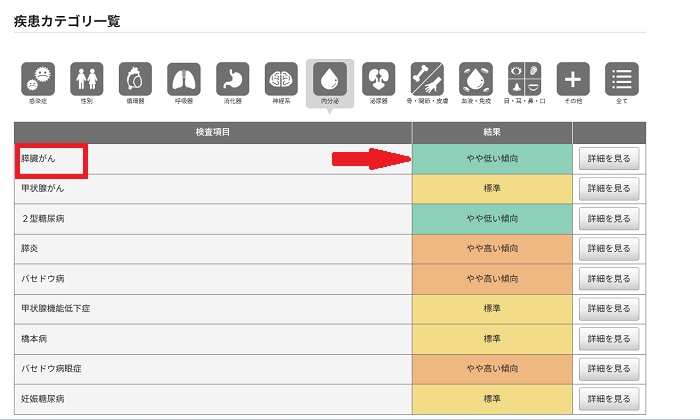The width and height of the screenshot is (700, 420).
Task: Select the 呼吸器 lungs category icon
Action: (x=184, y=79)
